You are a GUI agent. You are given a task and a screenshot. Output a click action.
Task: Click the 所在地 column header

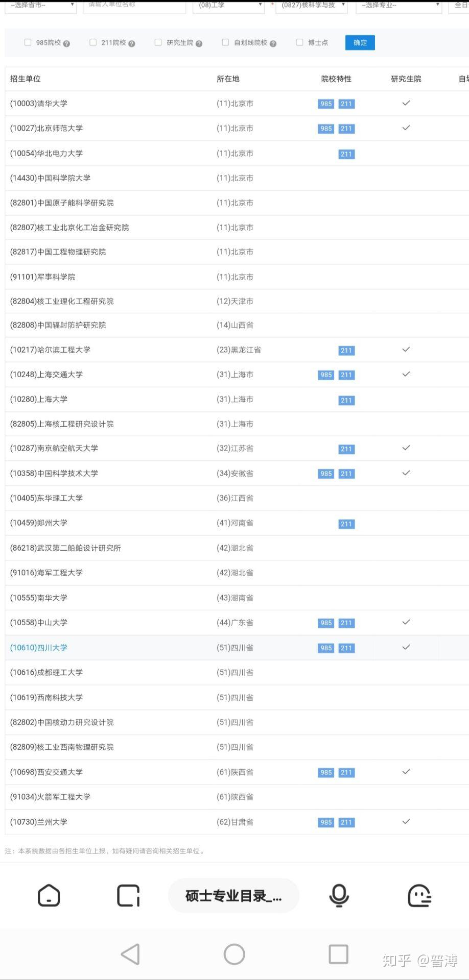tap(228, 79)
